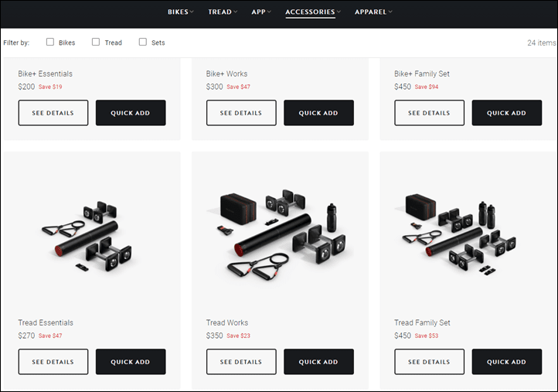Click the Save $94 discount text
The height and width of the screenshot is (392, 558).
427,87
